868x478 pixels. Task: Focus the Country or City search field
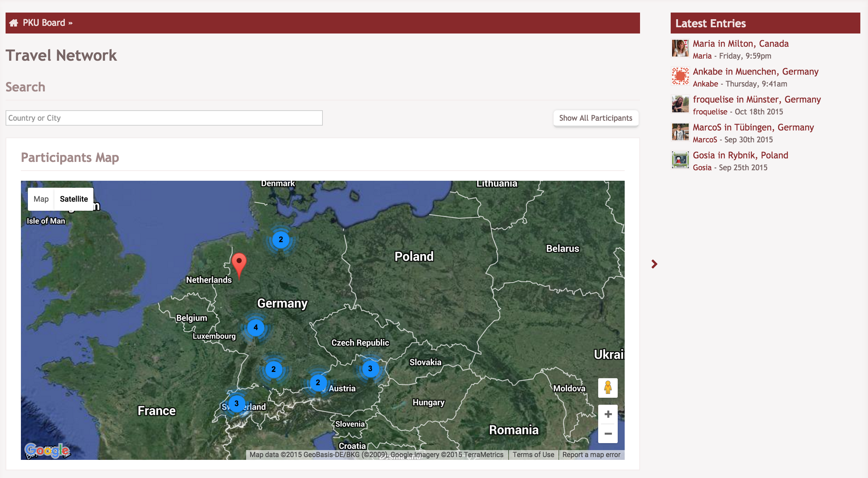(x=164, y=118)
